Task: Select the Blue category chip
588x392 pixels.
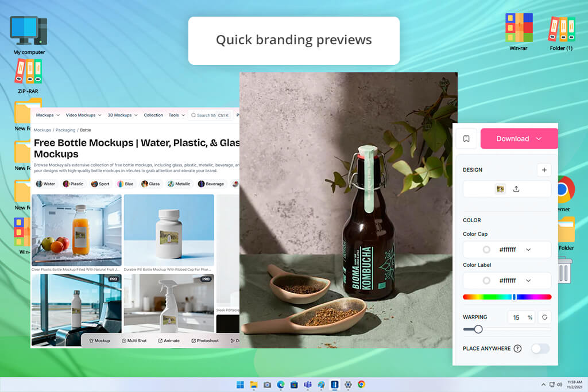Action: point(126,184)
